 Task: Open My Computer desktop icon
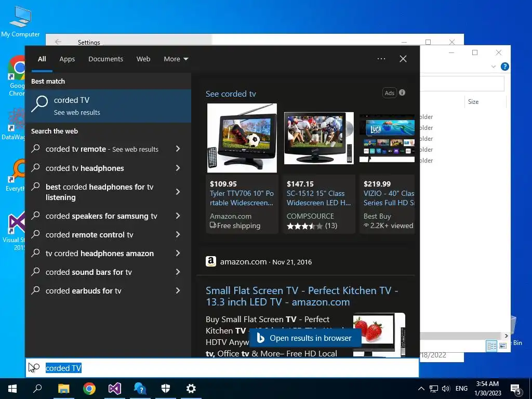point(20,21)
